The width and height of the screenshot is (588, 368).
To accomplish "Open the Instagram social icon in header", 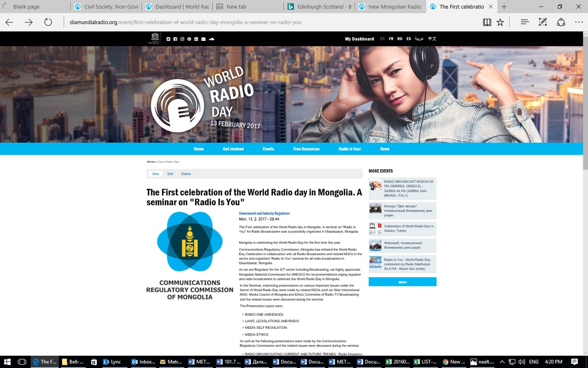I will 182,39.
